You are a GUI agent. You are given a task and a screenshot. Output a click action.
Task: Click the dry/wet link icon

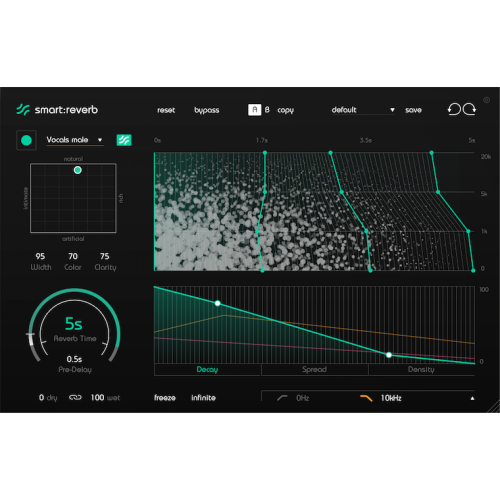pos(75,397)
